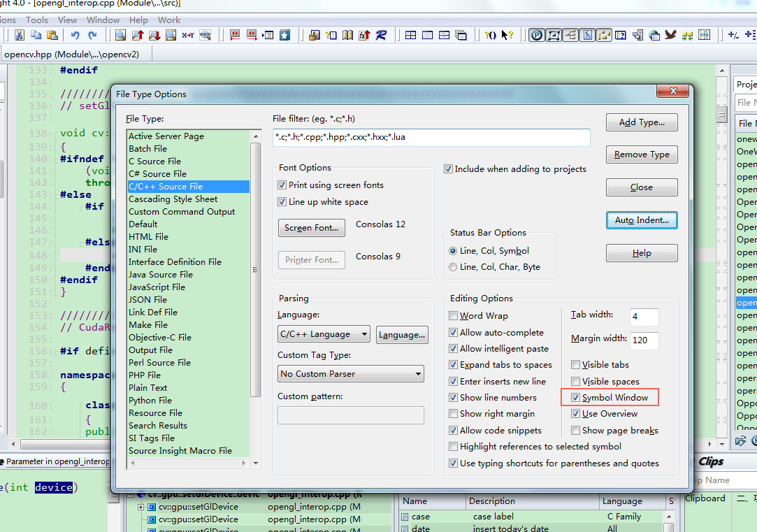Click the file compare columns icon

coord(705,35)
